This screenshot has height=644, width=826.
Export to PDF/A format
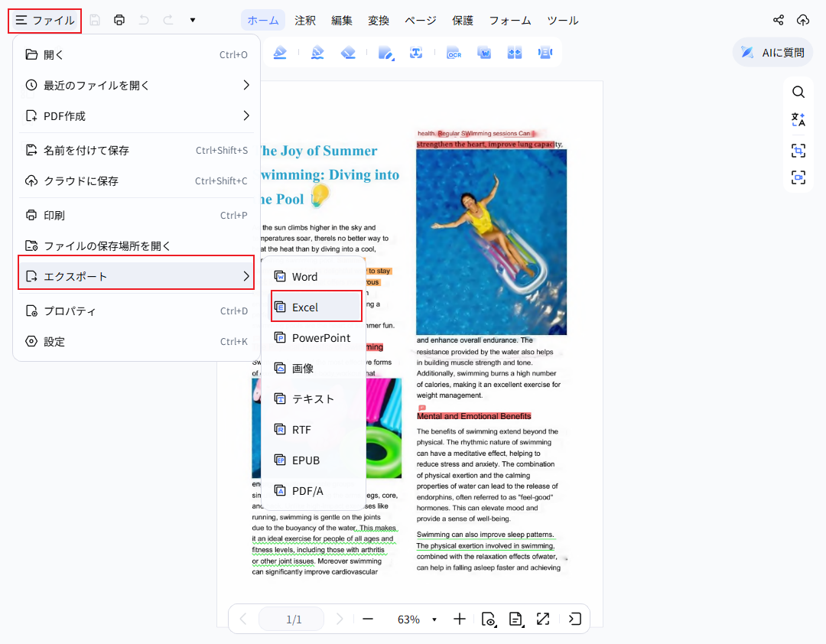coord(316,490)
